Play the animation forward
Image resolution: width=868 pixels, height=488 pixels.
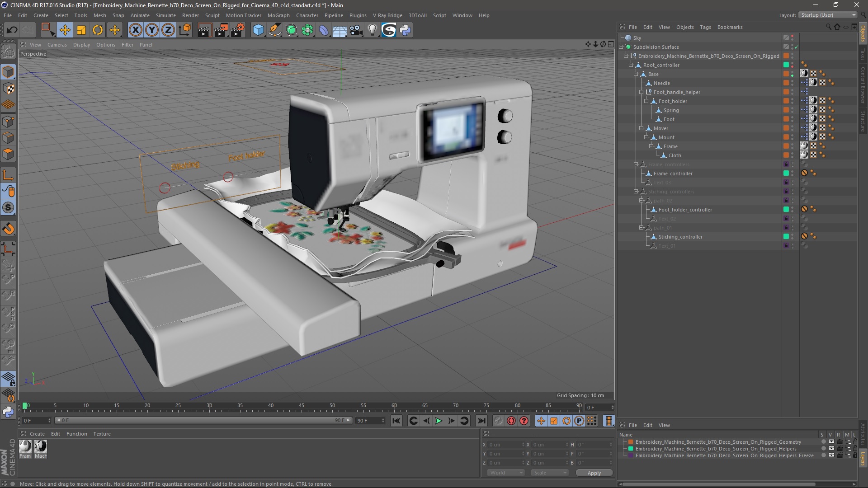(439, 421)
